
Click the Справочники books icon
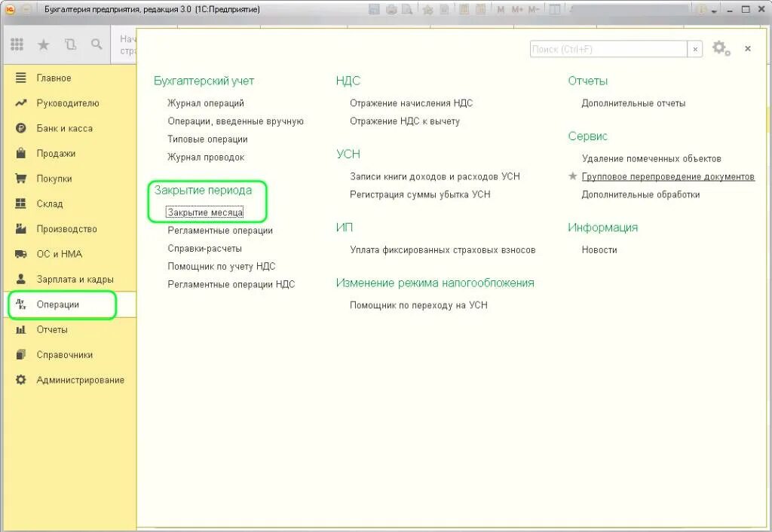(x=20, y=354)
